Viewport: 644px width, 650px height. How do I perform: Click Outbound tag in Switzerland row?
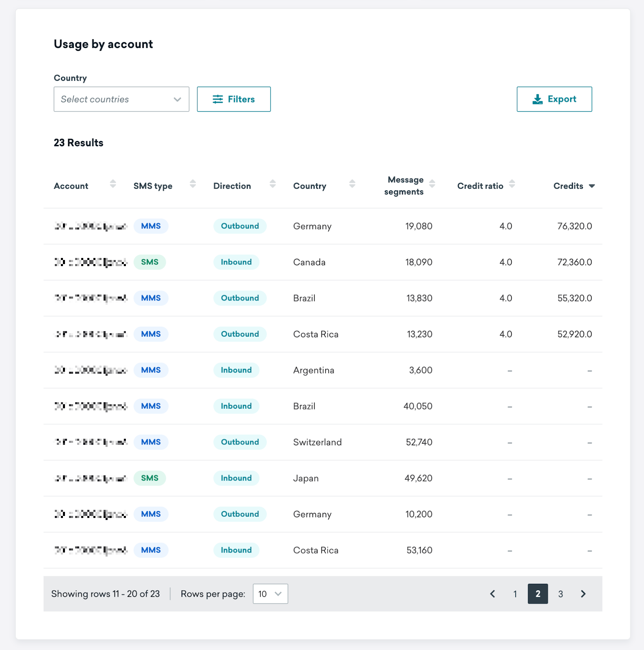tap(240, 442)
